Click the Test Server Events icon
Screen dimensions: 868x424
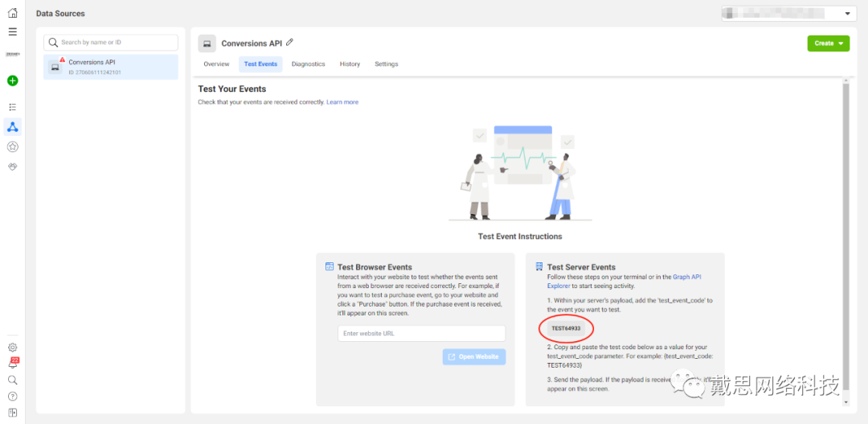point(540,266)
